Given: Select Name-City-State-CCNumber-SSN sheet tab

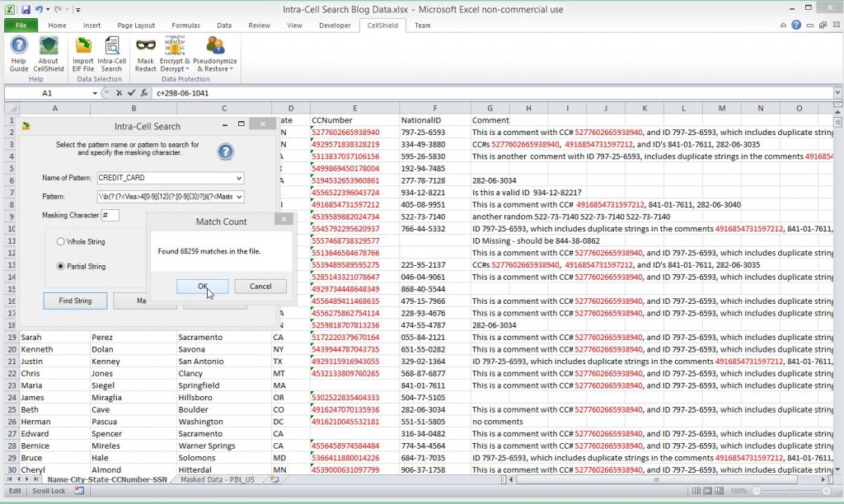Looking at the screenshot, I should point(107,479).
